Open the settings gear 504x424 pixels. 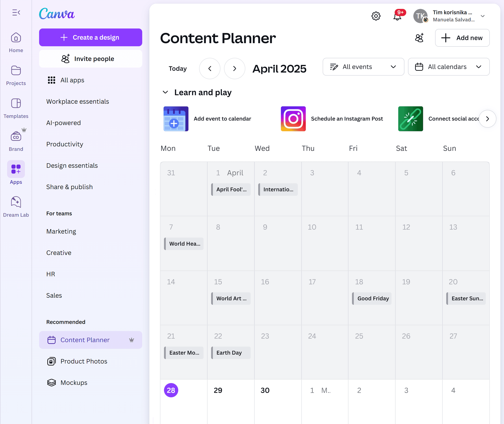tap(376, 16)
